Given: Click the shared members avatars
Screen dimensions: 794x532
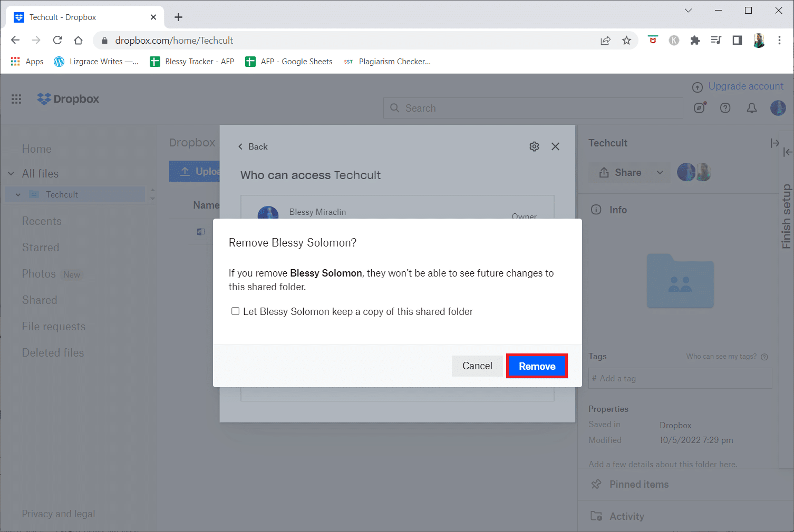Looking at the screenshot, I should coord(694,172).
